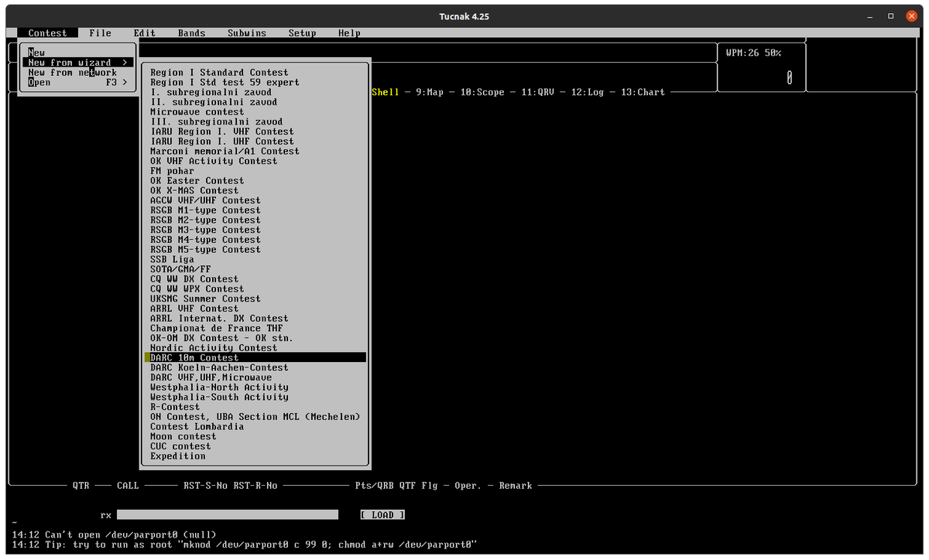Select R-Contest entry
Image resolution: width=929 pixels, height=560 pixels.
click(x=255, y=407)
